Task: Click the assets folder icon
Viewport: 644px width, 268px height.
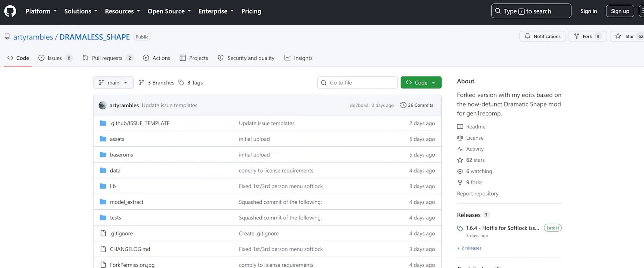Action: coord(103,139)
